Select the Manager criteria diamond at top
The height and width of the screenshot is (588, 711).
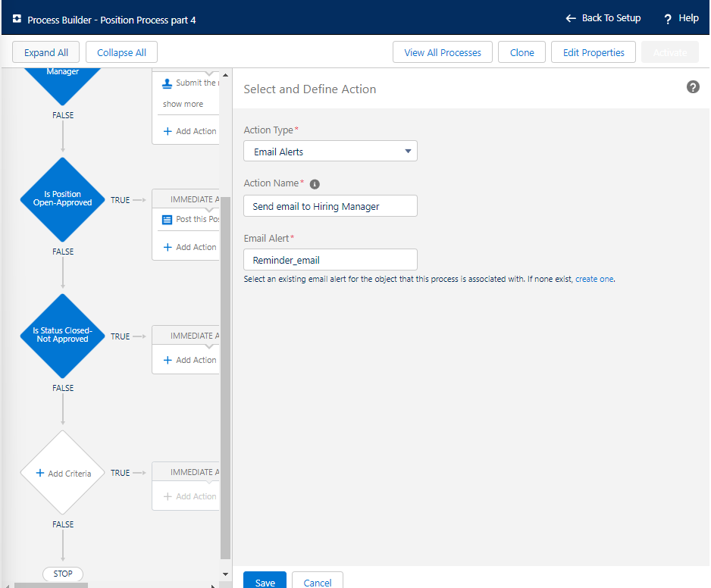(63, 86)
